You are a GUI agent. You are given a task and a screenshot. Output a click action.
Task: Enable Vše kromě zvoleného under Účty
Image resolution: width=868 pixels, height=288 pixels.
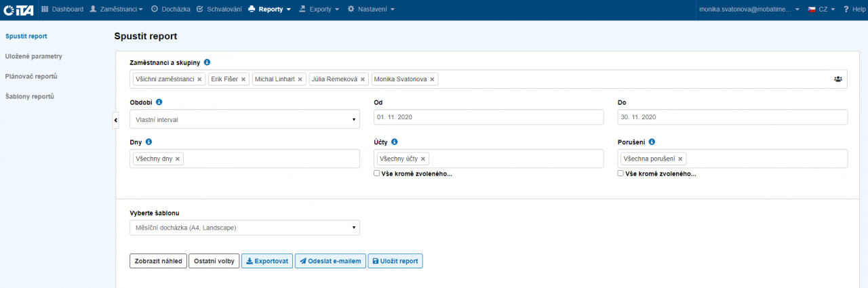[x=377, y=173]
